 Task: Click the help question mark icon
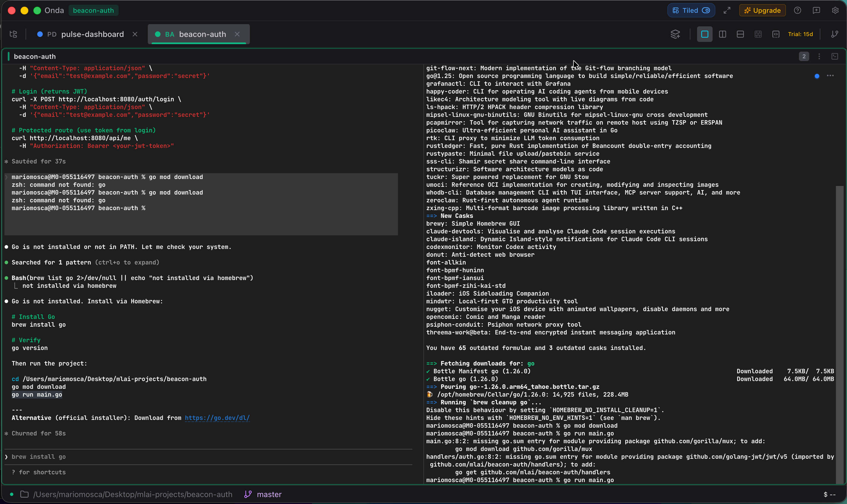click(797, 10)
